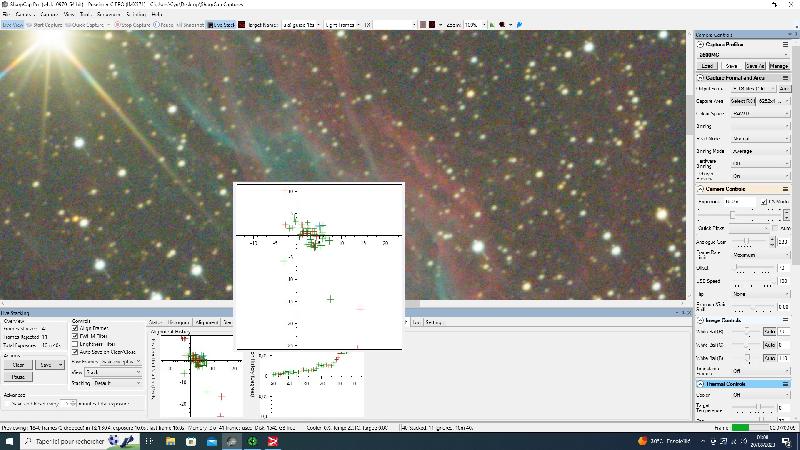Screen dimensions: 800x450
Task: Toggle the Live Stack toolbar button
Action: 221,24
